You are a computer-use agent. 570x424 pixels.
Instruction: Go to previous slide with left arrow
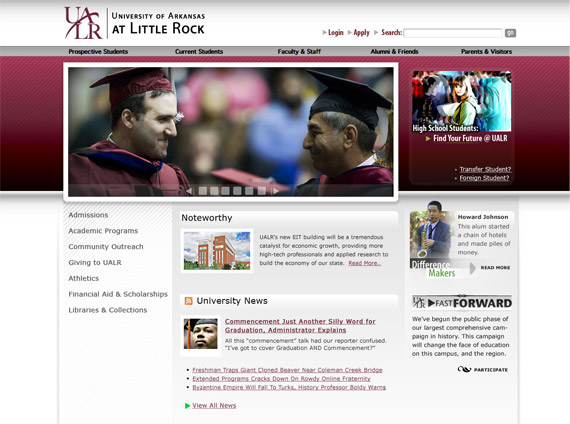point(189,191)
